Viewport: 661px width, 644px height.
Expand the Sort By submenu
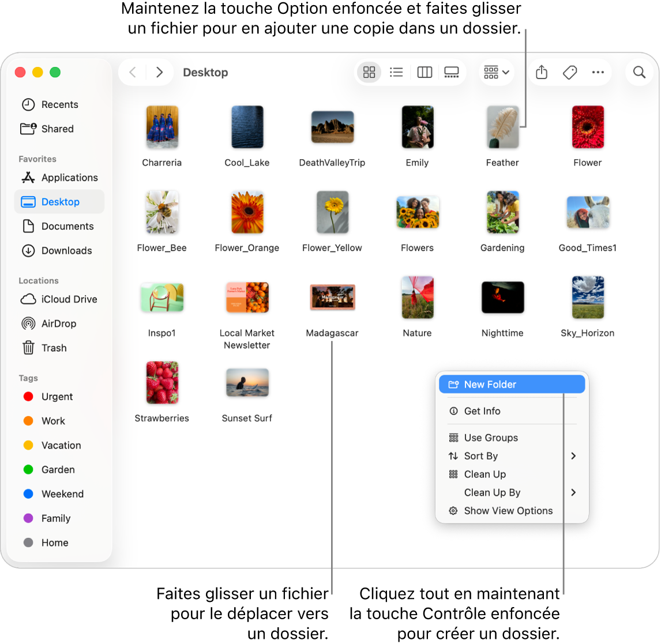(481, 455)
